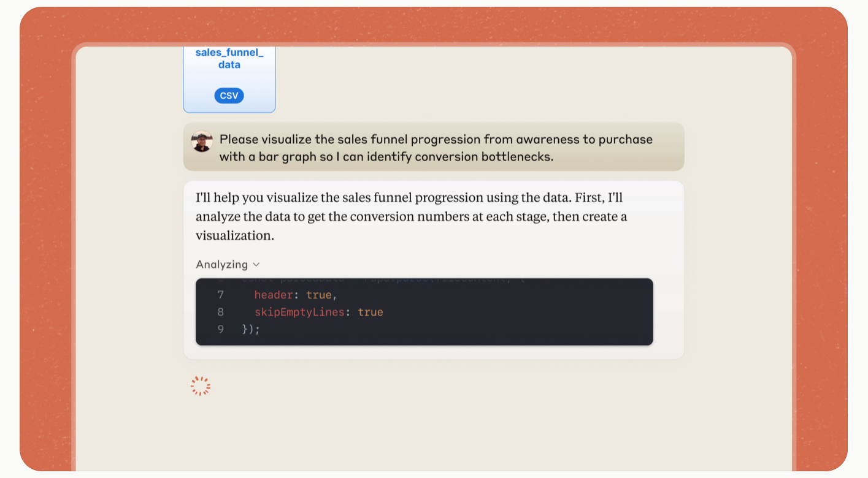Click the user avatar in the message
Viewport: 868px width, 478px height.
pyautogui.click(x=202, y=141)
